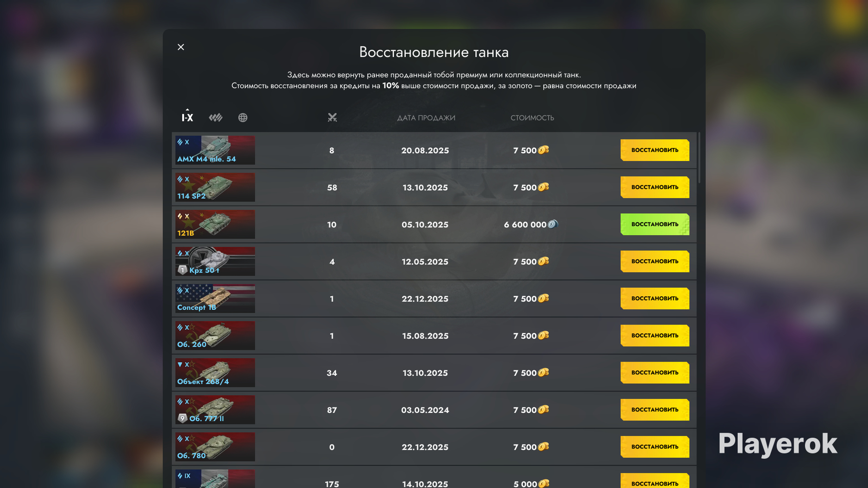
Task: Sort tanks by tier I-X icon
Action: 187,117
